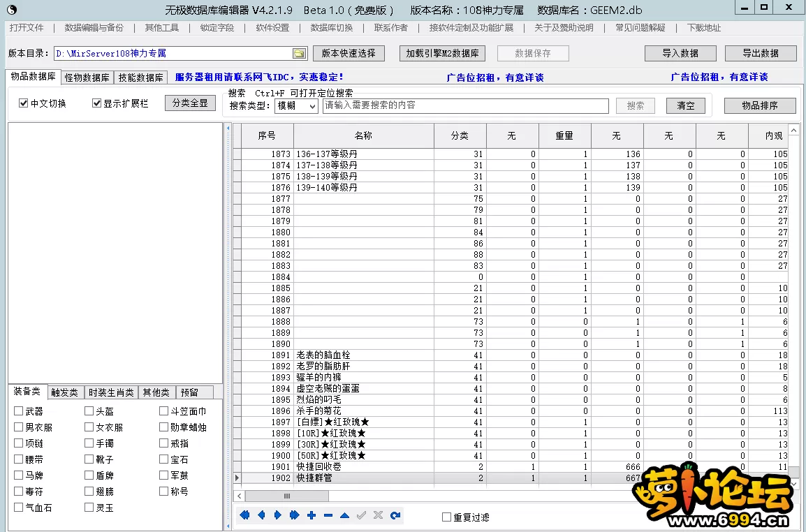This screenshot has width=806, height=532.
Task: Open the 常见问题解疑 menu
Action: click(x=640, y=28)
